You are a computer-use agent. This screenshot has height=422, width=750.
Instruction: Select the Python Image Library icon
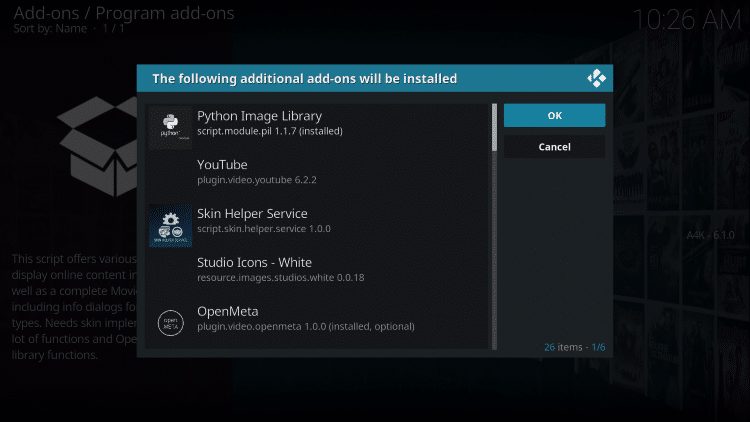tap(170, 127)
